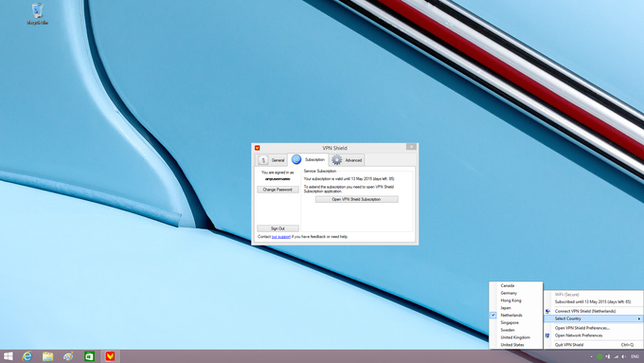Open the network signal tray icon

click(x=616, y=356)
